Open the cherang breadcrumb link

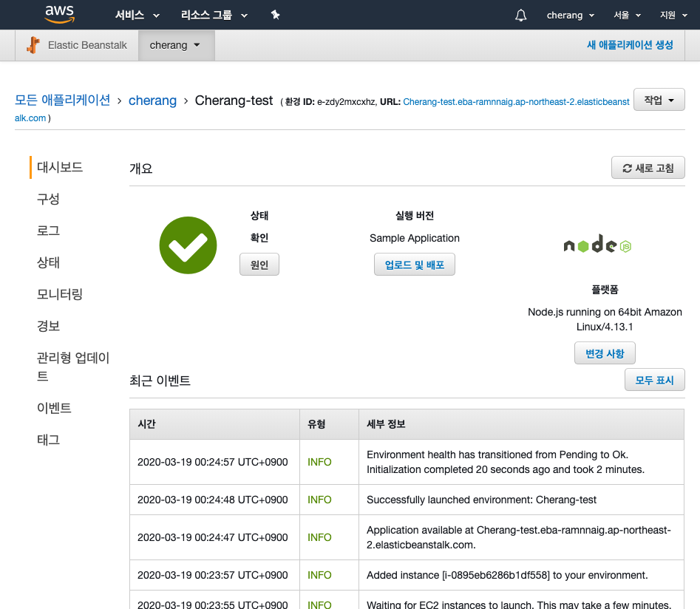[x=152, y=101]
